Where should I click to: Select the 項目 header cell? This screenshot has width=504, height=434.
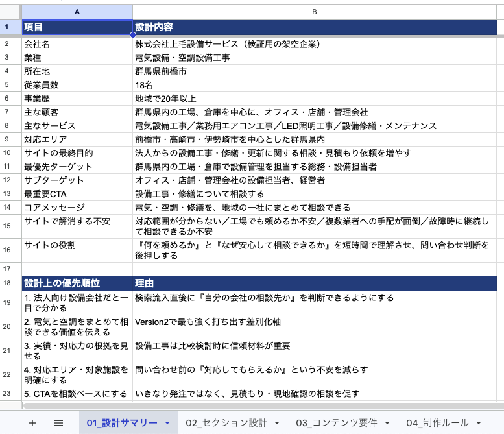pyautogui.click(x=77, y=27)
